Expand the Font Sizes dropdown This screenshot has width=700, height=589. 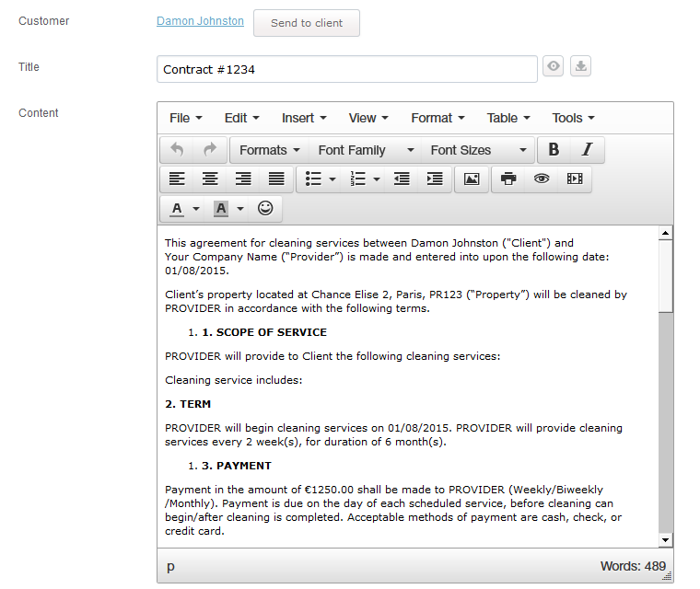click(x=478, y=150)
